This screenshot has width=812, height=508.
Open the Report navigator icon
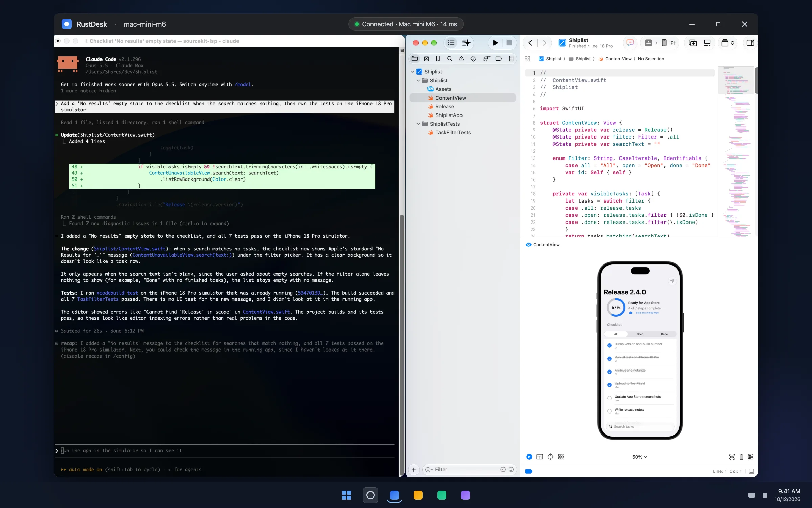(x=511, y=59)
